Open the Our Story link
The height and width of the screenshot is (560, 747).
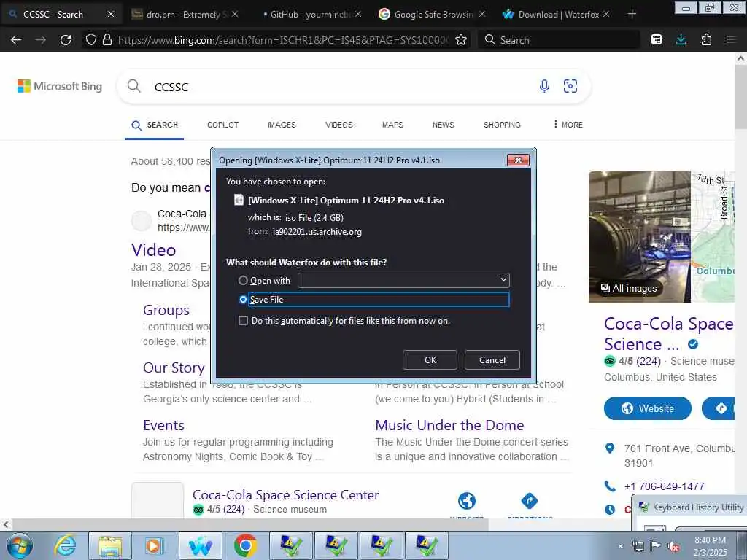point(174,367)
